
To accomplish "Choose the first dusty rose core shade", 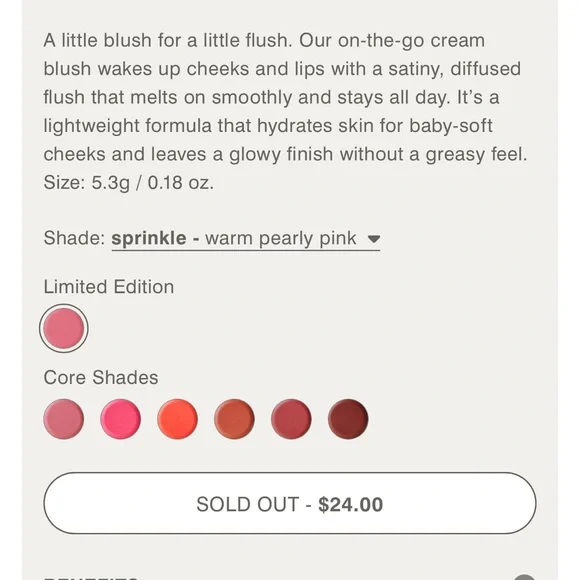I will [64, 419].
